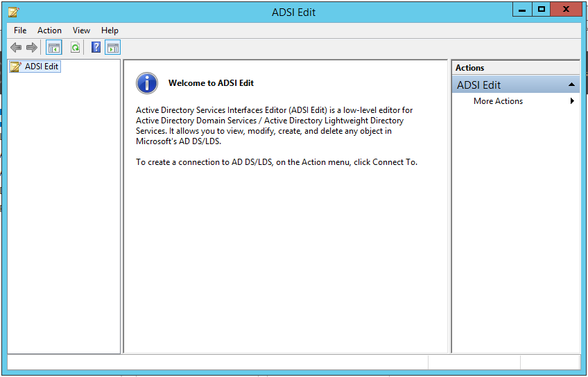This screenshot has height=377, width=588.
Task: Open the Help menu
Action: click(x=110, y=30)
